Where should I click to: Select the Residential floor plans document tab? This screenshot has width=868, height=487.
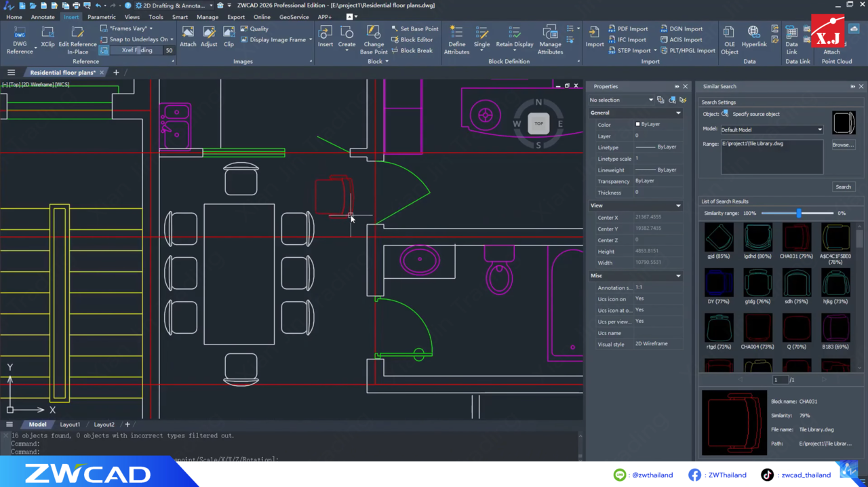pos(63,73)
